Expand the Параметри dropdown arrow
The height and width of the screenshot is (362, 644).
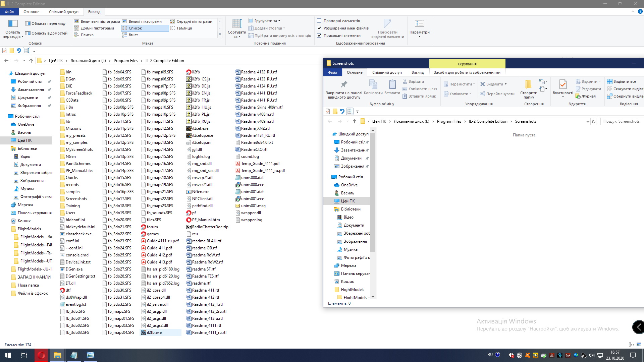pyautogui.click(x=419, y=37)
